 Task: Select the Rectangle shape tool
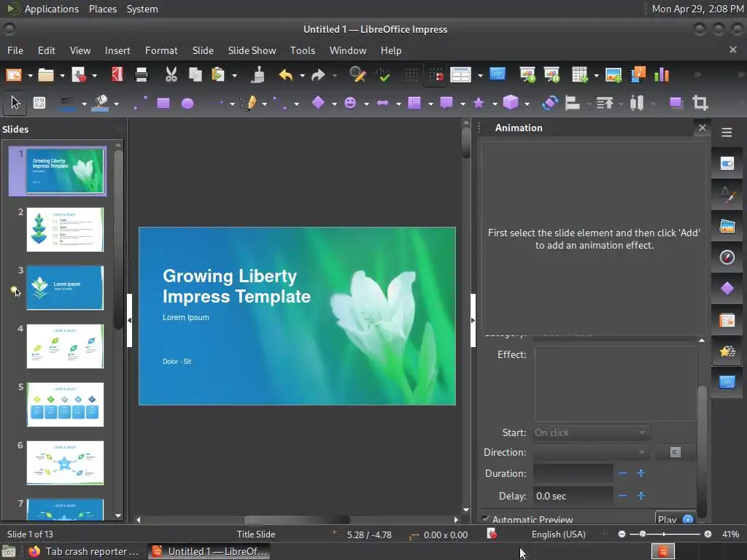tap(163, 103)
